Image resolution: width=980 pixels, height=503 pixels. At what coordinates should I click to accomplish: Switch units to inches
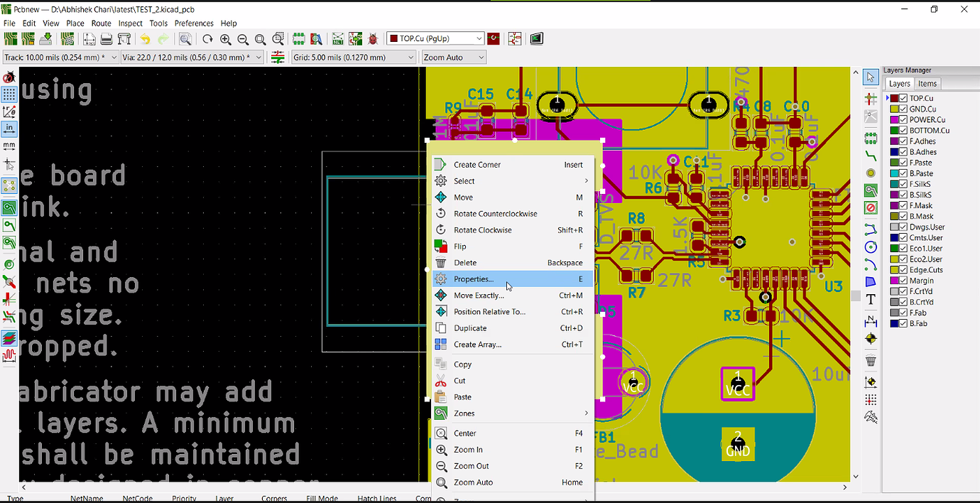coord(9,129)
